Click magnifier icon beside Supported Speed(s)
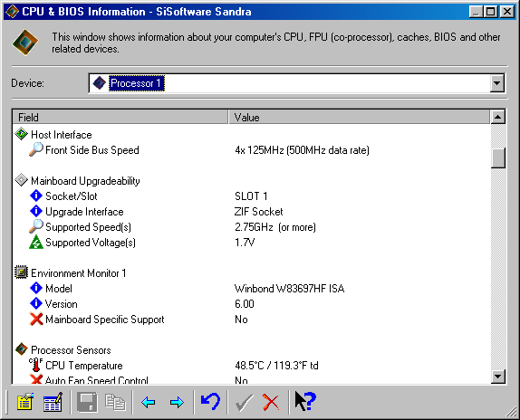The image size is (520, 420). coord(36,226)
